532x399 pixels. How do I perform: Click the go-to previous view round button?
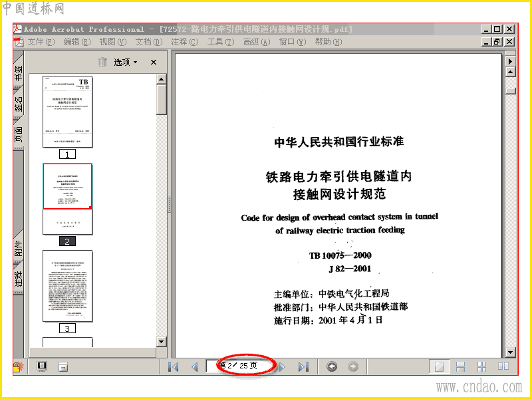332,367
